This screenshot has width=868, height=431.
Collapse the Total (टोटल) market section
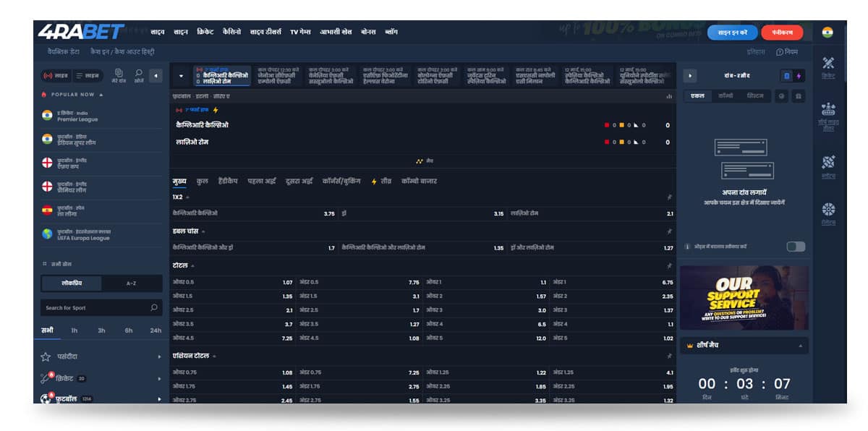pos(193,265)
